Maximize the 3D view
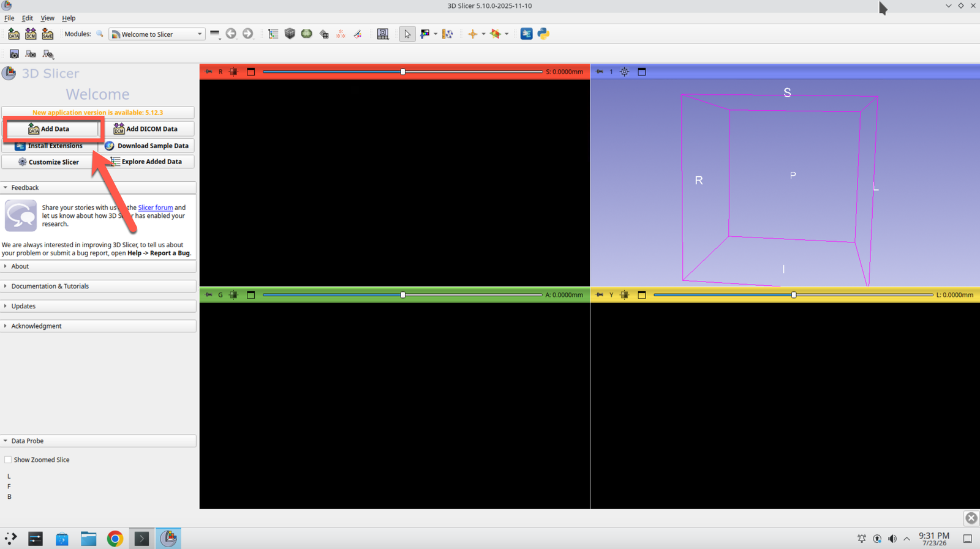980x549 pixels. (642, 72)
